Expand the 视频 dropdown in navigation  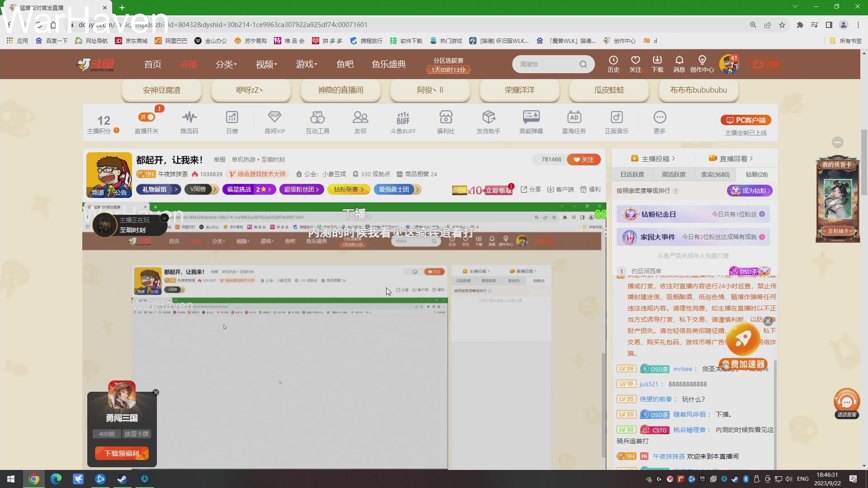click(x=266, y=64)
